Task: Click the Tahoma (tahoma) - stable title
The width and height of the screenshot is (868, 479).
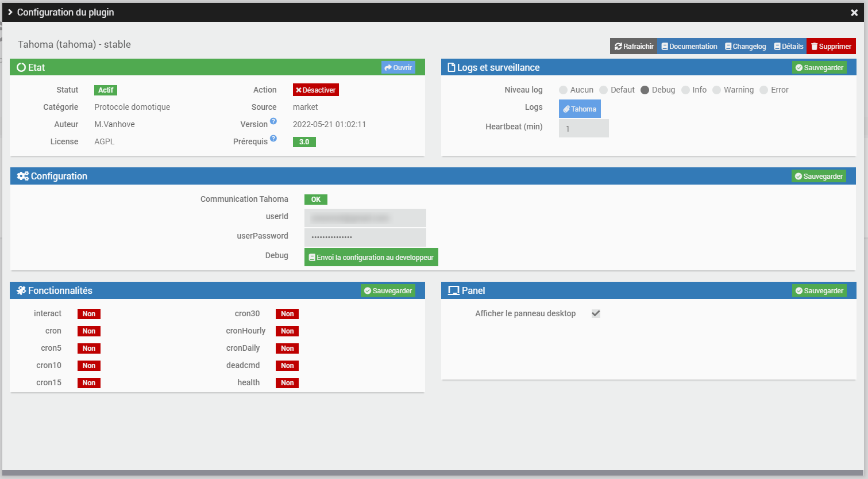Action: pos(74,44)
